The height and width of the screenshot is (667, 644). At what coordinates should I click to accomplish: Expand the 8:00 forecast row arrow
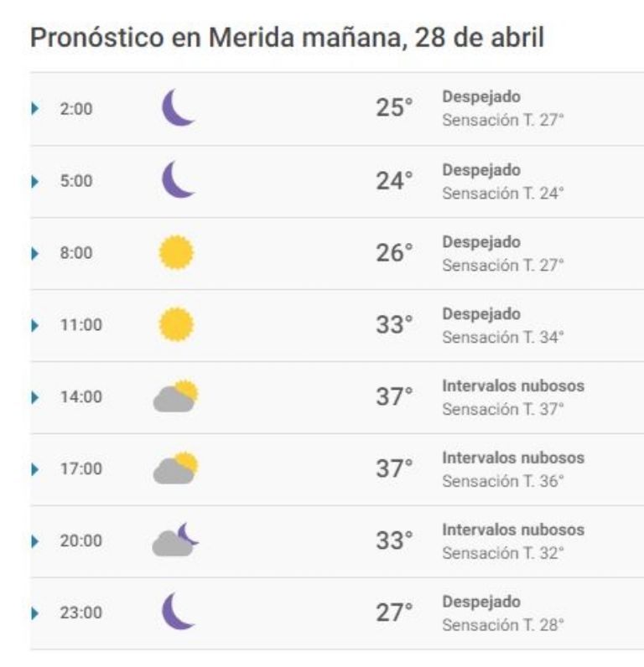[35, 253]
